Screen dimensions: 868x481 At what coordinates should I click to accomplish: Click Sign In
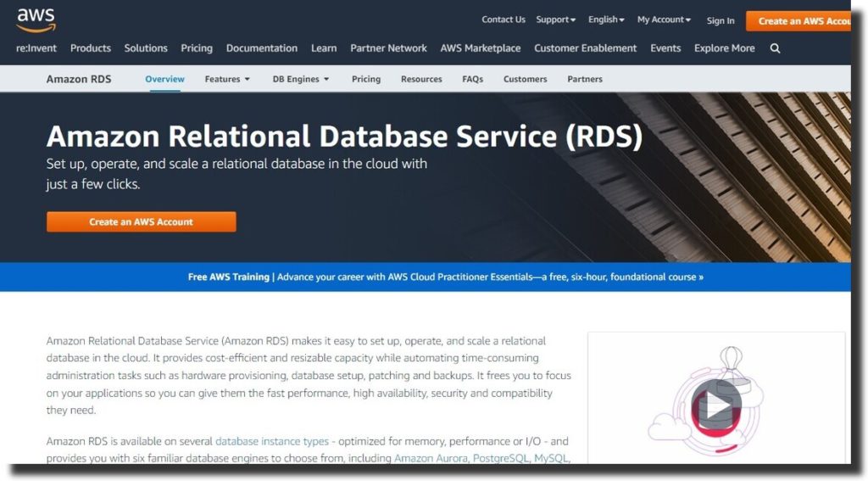(721, 20)
